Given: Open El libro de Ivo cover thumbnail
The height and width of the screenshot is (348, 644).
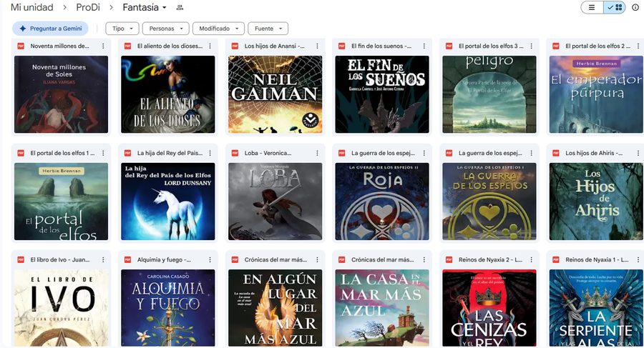Looking at the screenshot, I should 62,308.
